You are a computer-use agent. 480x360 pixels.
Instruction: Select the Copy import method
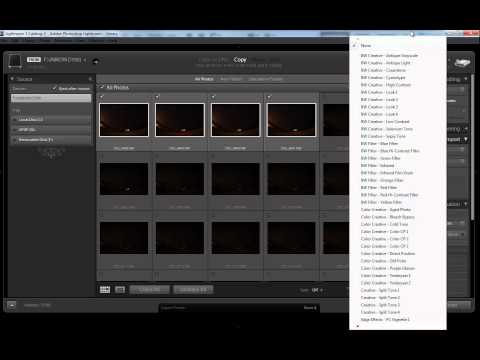click(240, 60)
